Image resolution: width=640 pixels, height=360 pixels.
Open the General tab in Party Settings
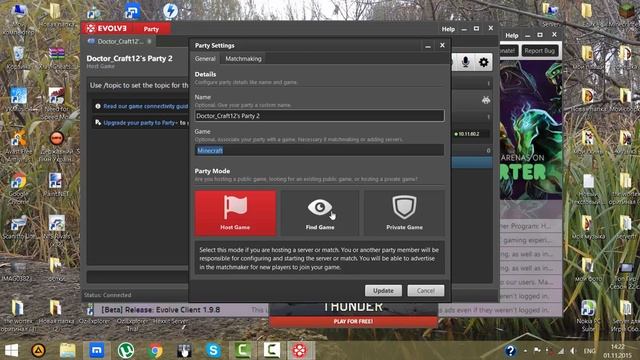pyautogui.click(x=205, y=59)
